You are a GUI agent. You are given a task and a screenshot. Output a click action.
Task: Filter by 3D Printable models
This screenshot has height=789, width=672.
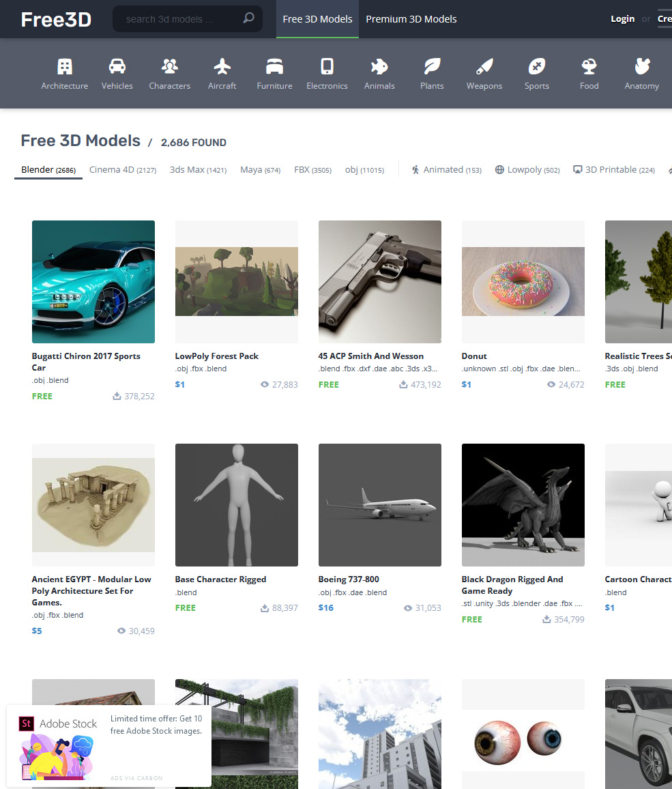614,170
